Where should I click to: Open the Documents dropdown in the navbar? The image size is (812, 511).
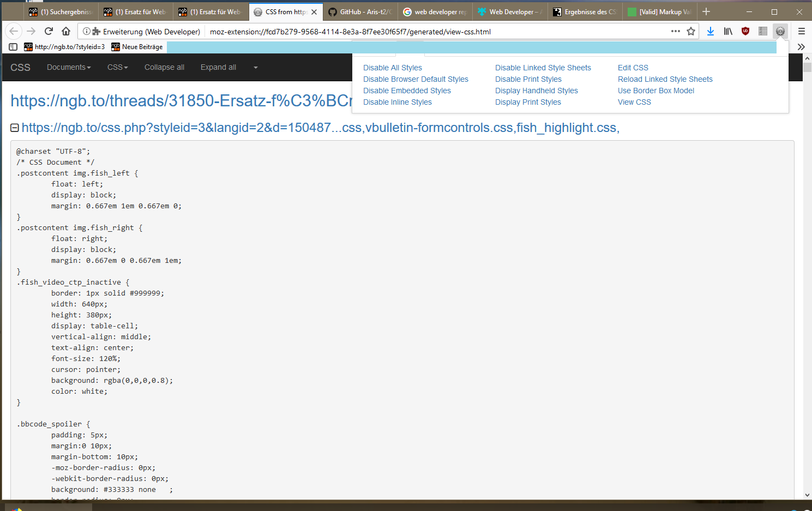pyautogui.click(x=69, y=67)
